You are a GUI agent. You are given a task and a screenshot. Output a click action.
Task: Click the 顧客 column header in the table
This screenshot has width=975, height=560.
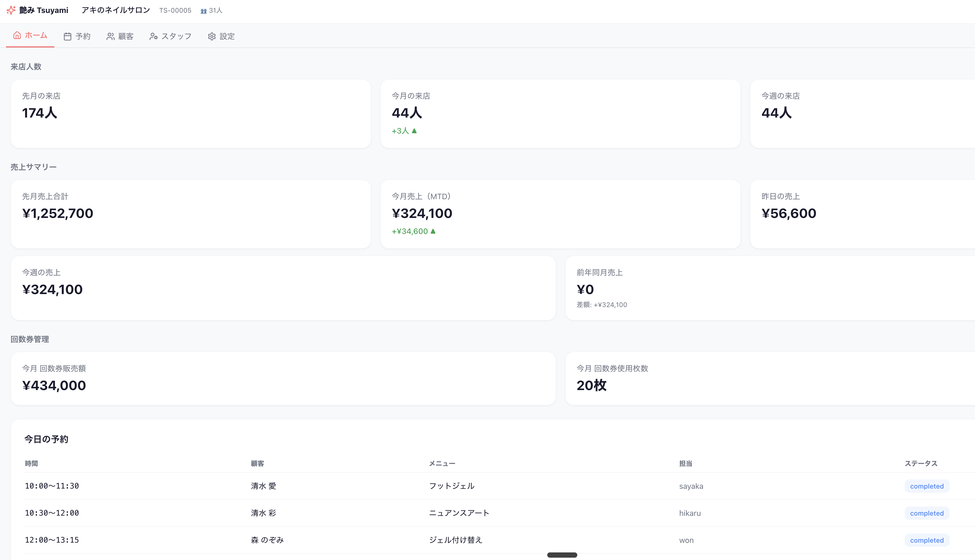[258, 463]
